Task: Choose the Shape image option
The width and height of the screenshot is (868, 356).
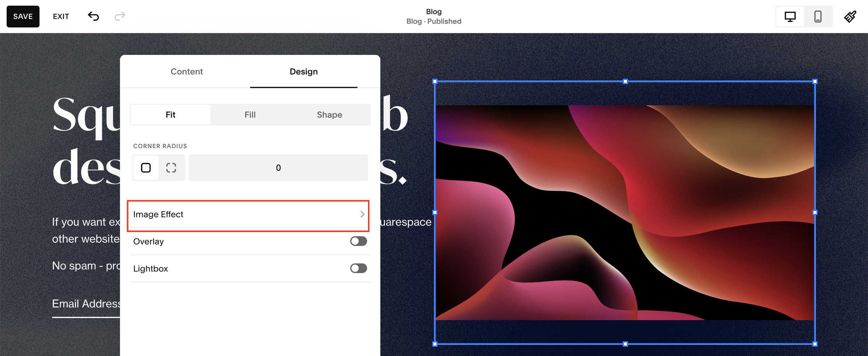Action: 329,115
